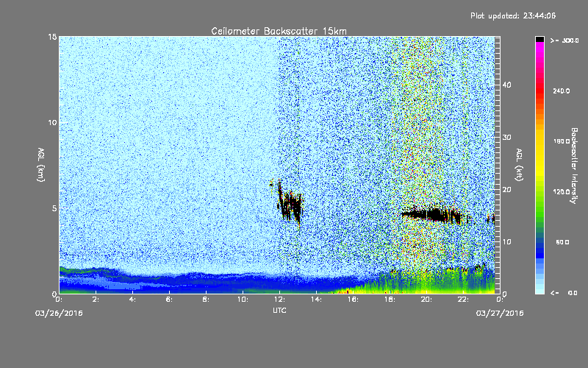Image resolution: width=588 pixels, height=368 pixels.
Task: Click the end date label 03/27/2016
Action: tap(500, 314)
